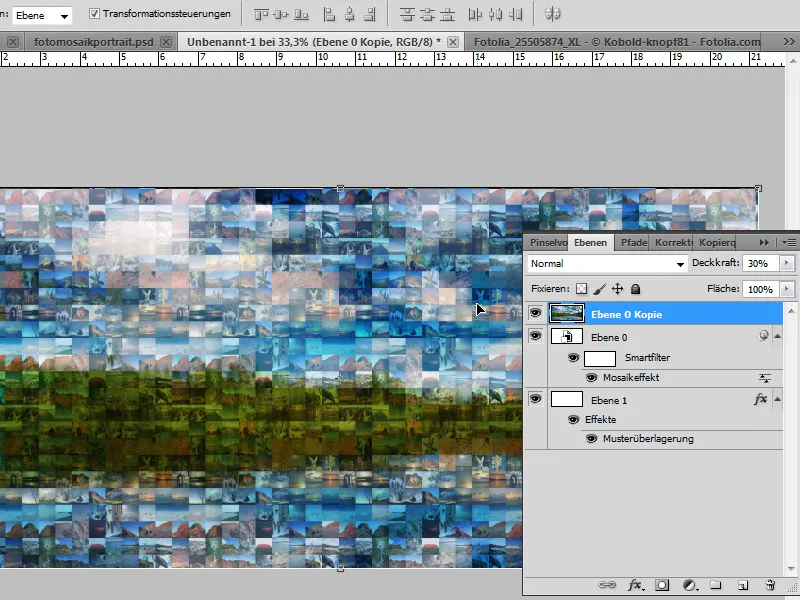Click distribute vertical centers icon
Screen dimensions: 800x600
[427, 14]
